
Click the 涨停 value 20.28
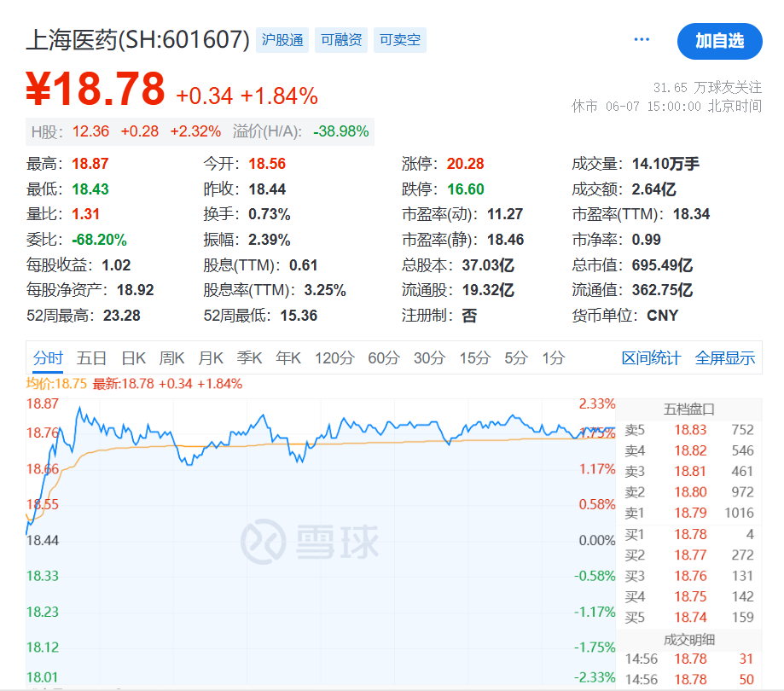[466, 164]
